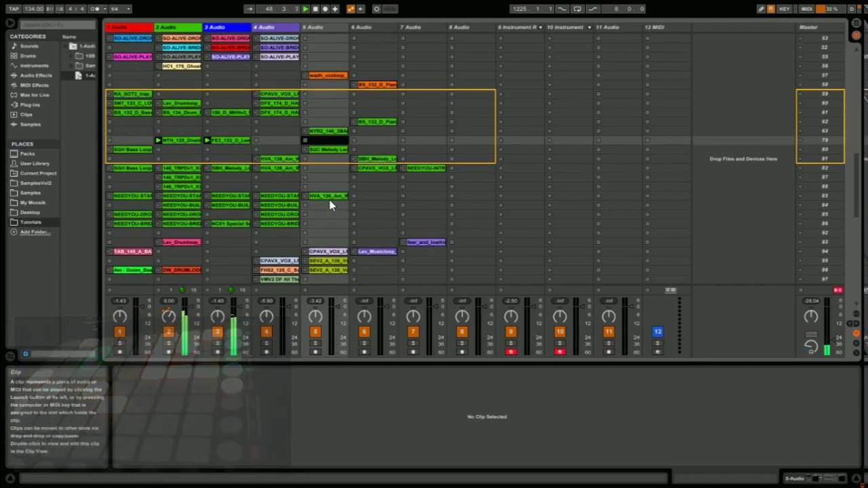Select the 4 Audio track header
The height and width of the screenshot is (488, 868).
coord(275,27)
